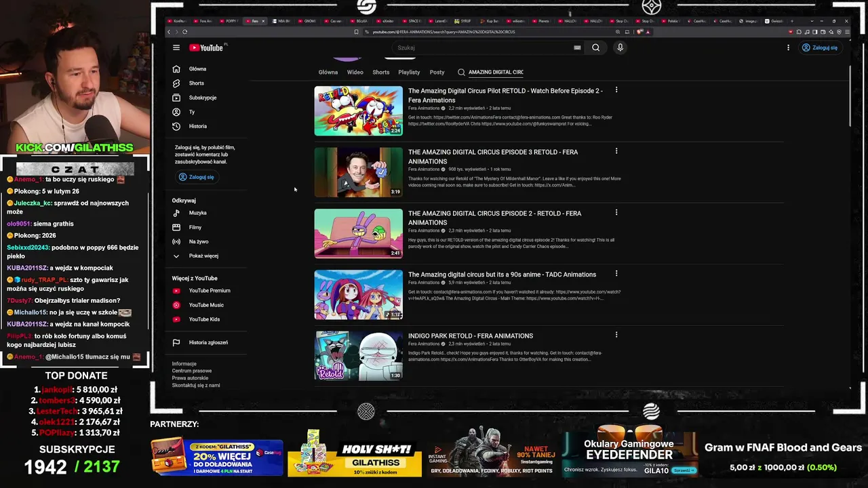Open Skontaktuj się z nami footer link

coord(196,386)
